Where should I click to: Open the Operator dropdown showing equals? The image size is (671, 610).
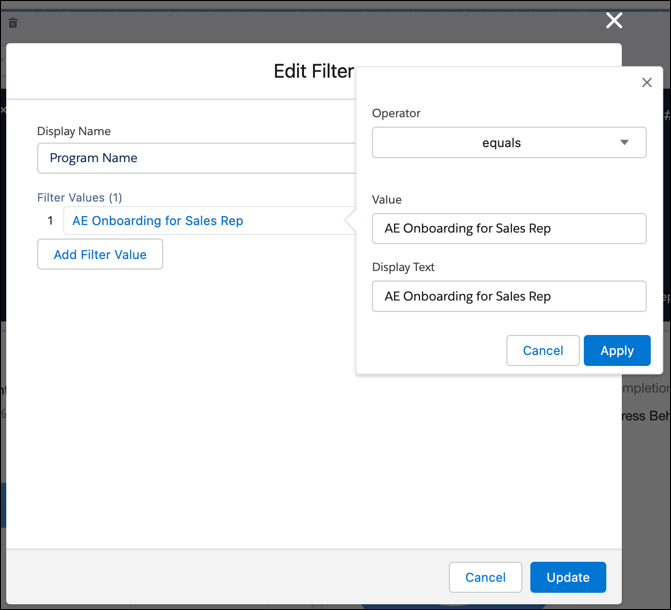[x=509, y=143]
